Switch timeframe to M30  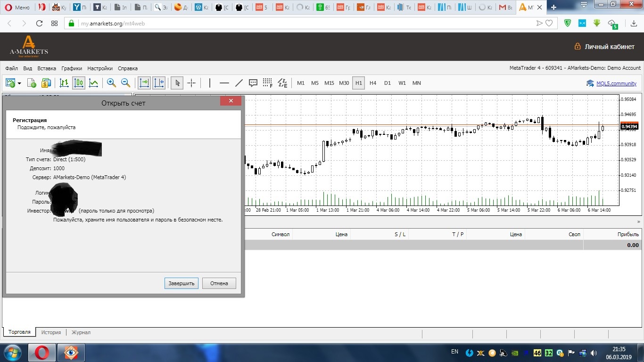(x=344, y=83)
